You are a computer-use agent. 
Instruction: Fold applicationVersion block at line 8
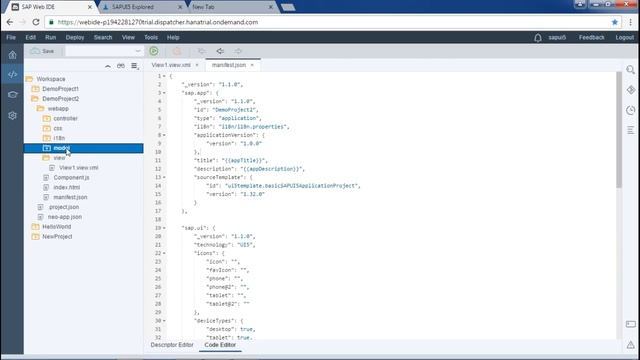(x=164, y=135)
